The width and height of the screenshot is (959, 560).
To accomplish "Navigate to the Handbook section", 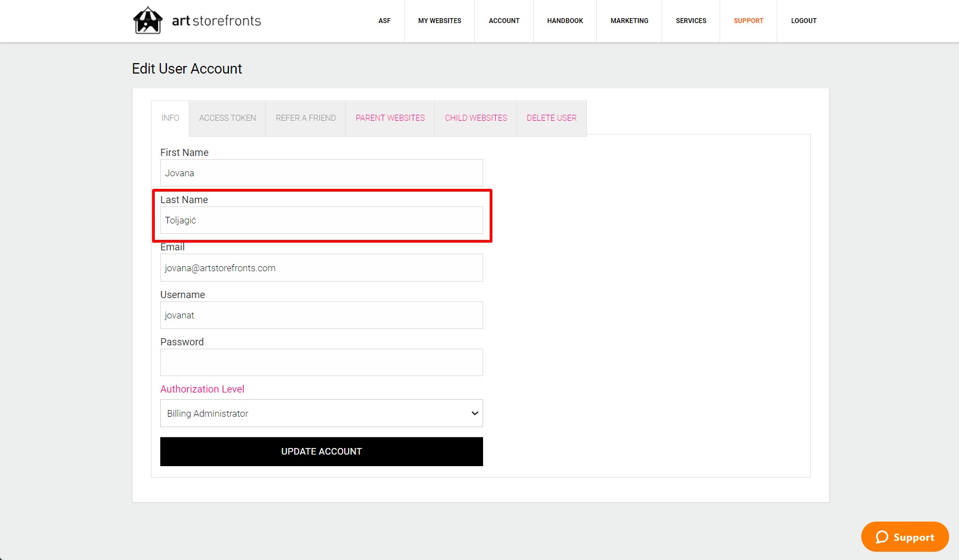I will [x=564, y=21].
